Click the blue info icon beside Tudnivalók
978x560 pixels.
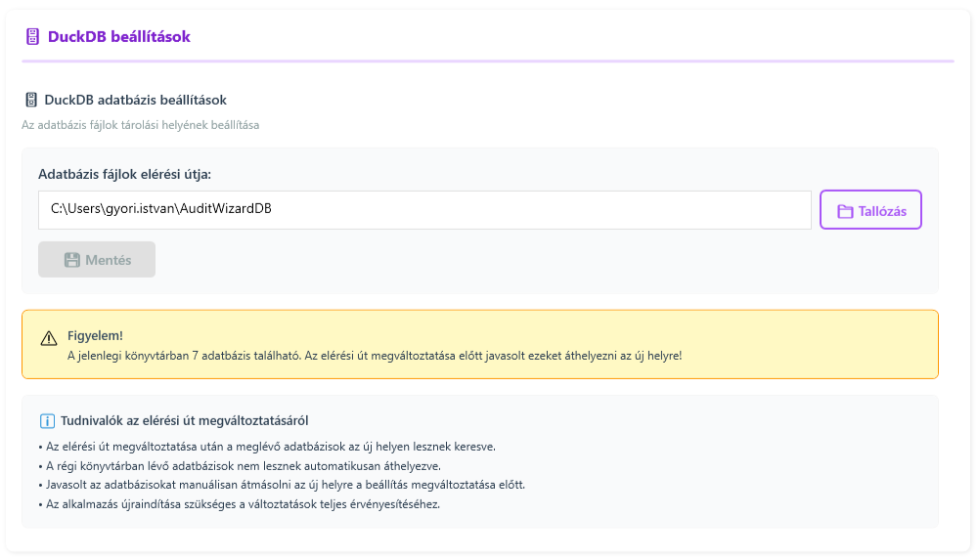tap(47, 421)
